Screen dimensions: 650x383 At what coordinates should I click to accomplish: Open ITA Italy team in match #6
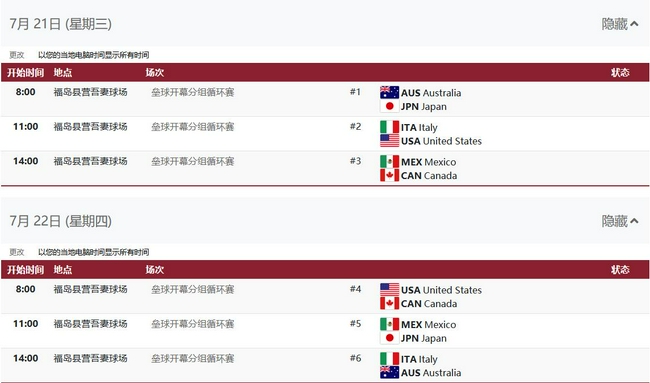419,359
